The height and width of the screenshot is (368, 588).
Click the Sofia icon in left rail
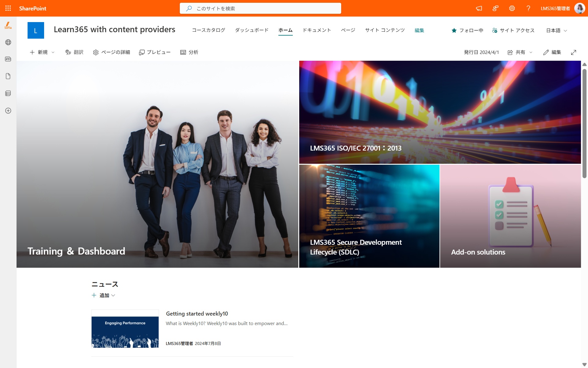8,25
